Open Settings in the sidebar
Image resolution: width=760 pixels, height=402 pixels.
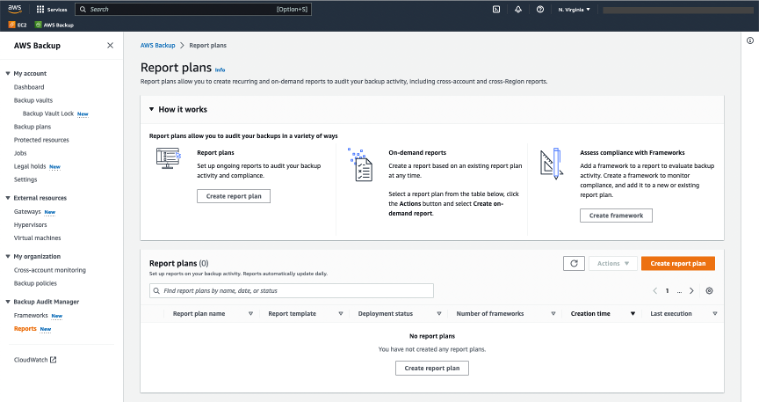click(25, 179)
